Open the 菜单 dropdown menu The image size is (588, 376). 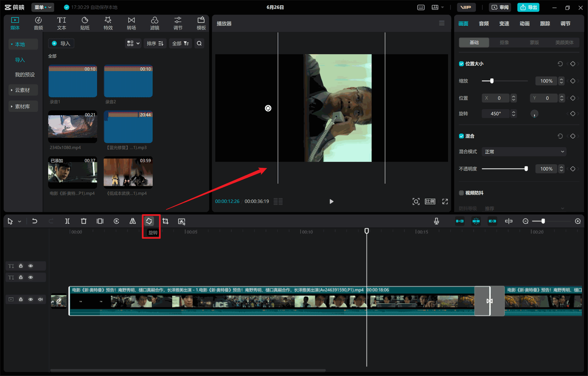43,7
